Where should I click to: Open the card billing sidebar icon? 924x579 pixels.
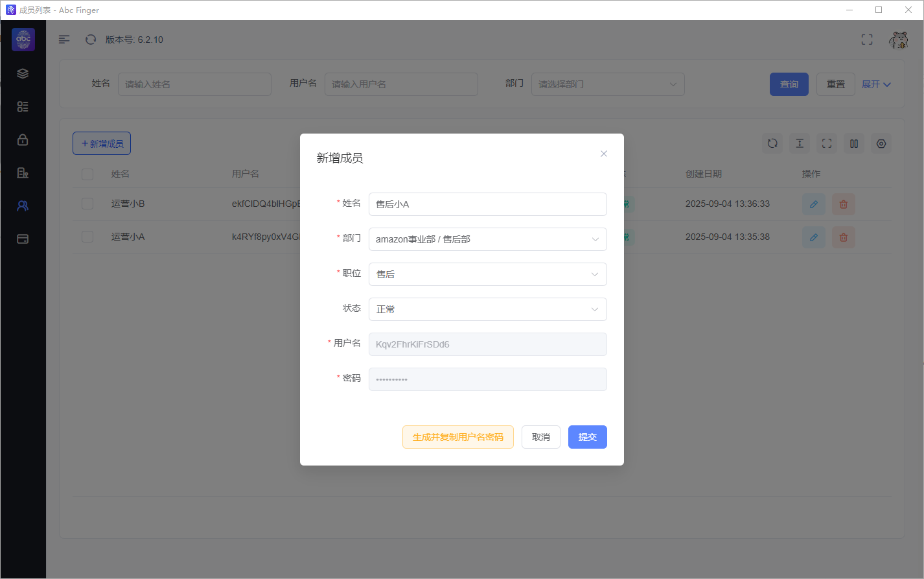click(x=23, y=239)
